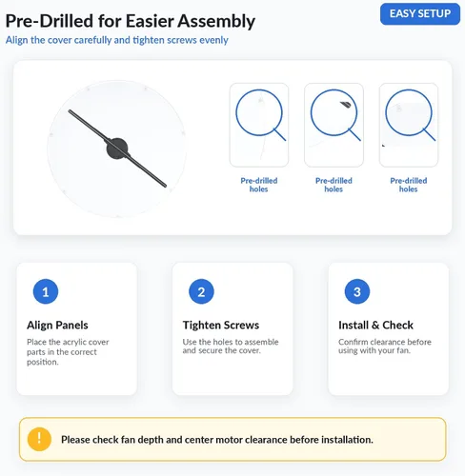
Task: Select the Tighten Screws heading
Action: click(221, 325)
